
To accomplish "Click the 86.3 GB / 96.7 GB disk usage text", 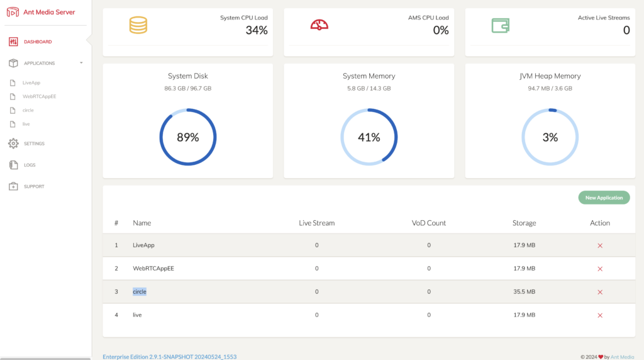I will (187, 88).
